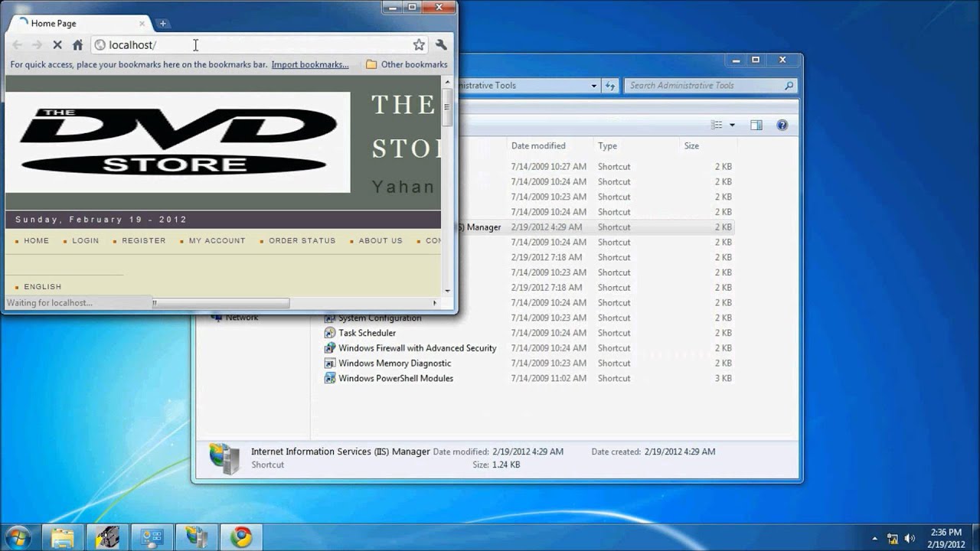The height and width of the screenshot is (551, 980).
Task: Select Windows PowerShell Modules shortcut
Action: [x=396, y=379]
